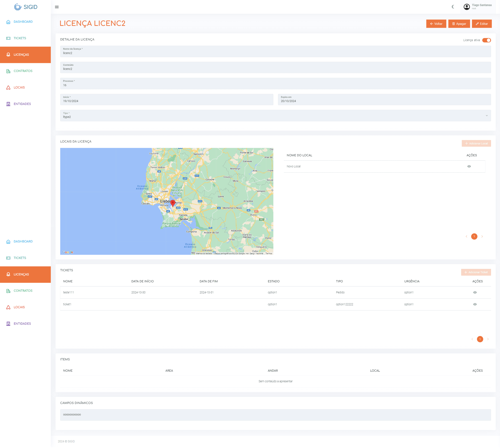
Task: Expand the Tipo dropdown
Action: click(486, 116)
